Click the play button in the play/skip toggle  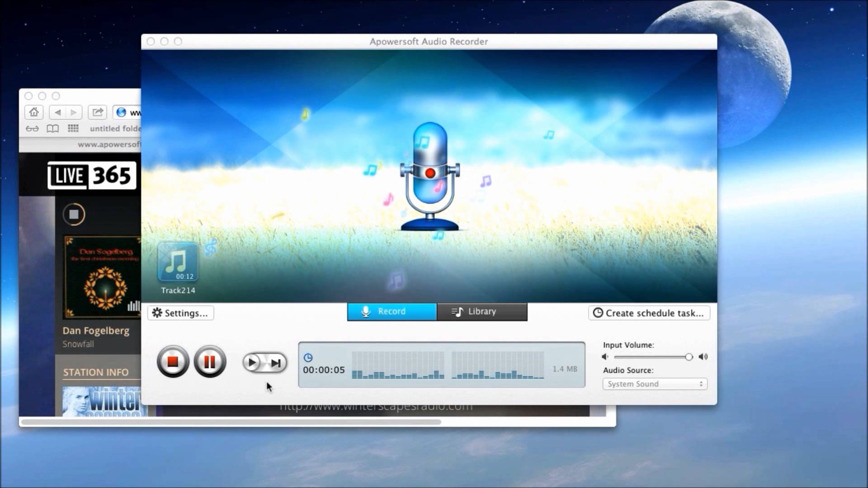pos(252,362)
